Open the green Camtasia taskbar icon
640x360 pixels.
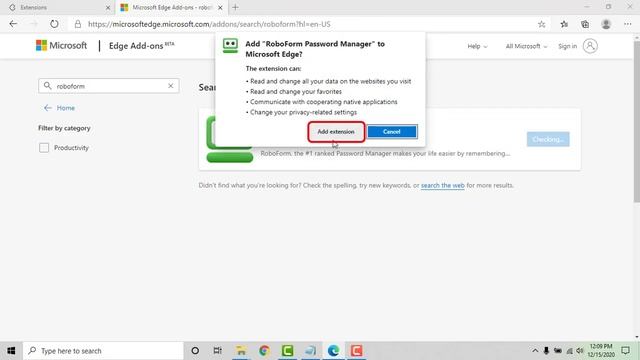point(287,351)
